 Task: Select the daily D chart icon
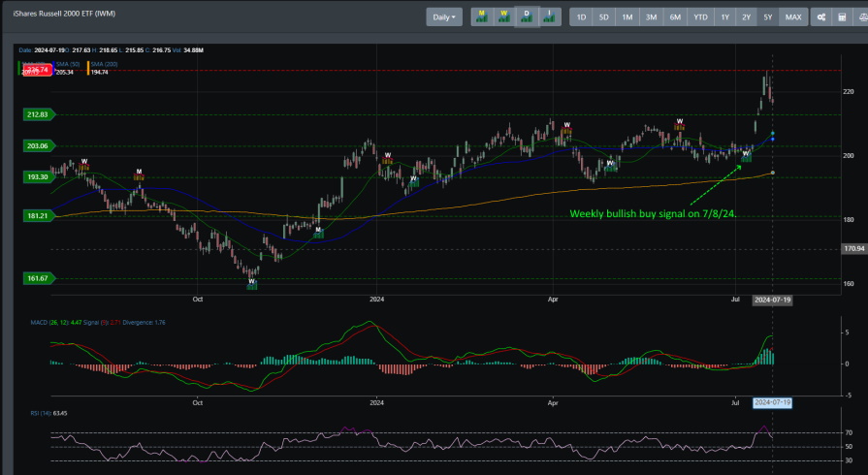(527, 16)
